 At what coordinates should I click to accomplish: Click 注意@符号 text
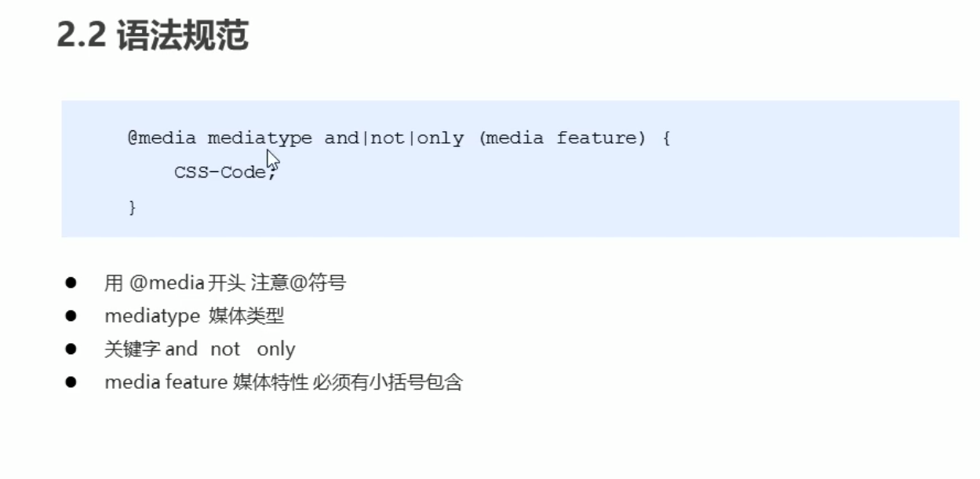(x=298, y=283)
